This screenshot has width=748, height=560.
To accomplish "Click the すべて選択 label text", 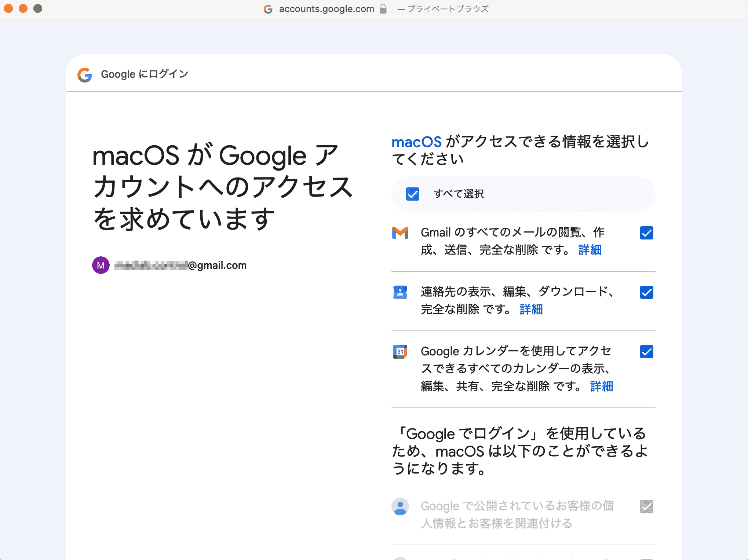I will click(x=459, y=194).
